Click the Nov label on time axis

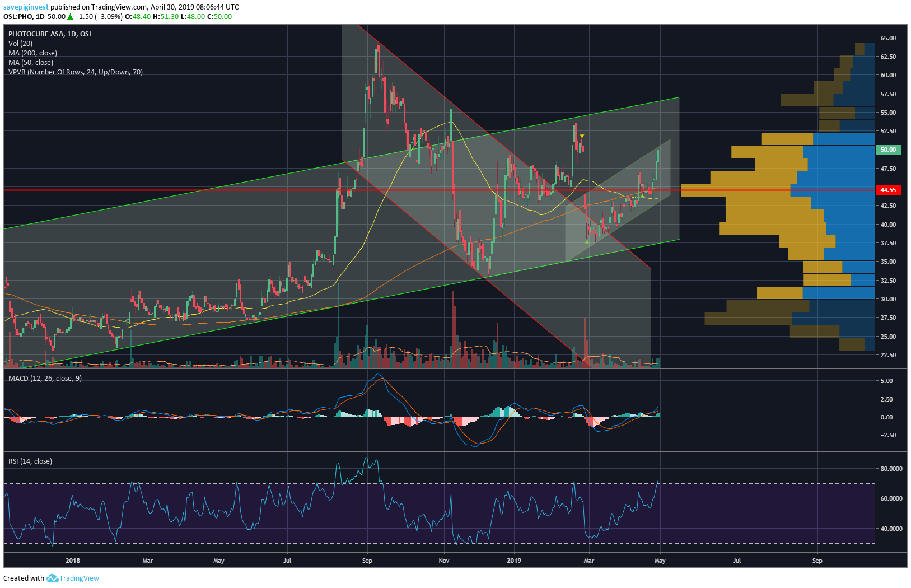pyautogui.click(x=444, y=561)
